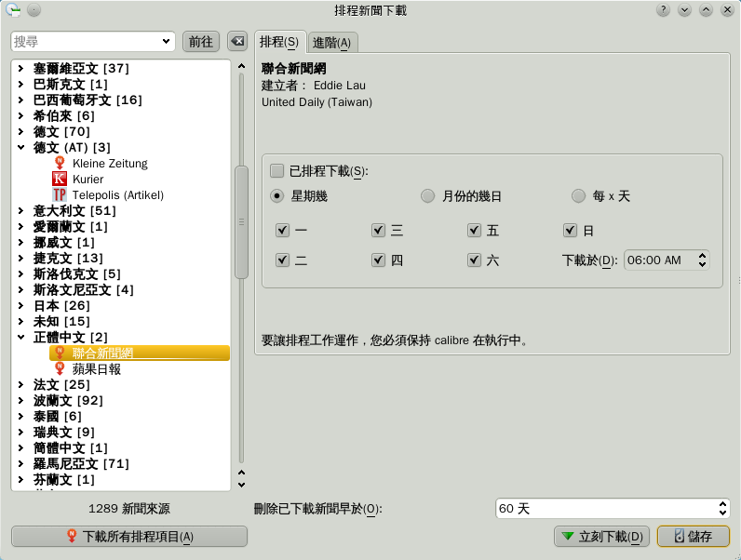This screenshot has height=560, width=741.
Task: Switch to the 排程(S) tab
Action: pos(280,42)
